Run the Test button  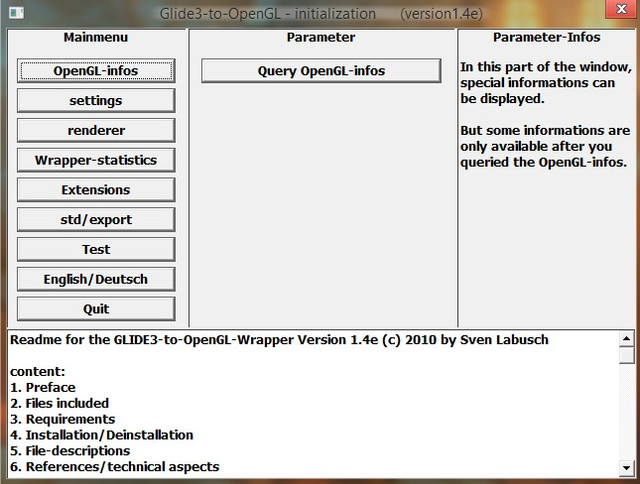(96, 249)
